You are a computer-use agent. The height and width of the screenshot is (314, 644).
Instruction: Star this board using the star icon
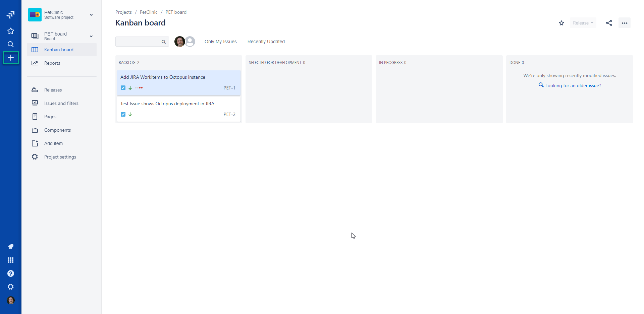click(561, 23)
